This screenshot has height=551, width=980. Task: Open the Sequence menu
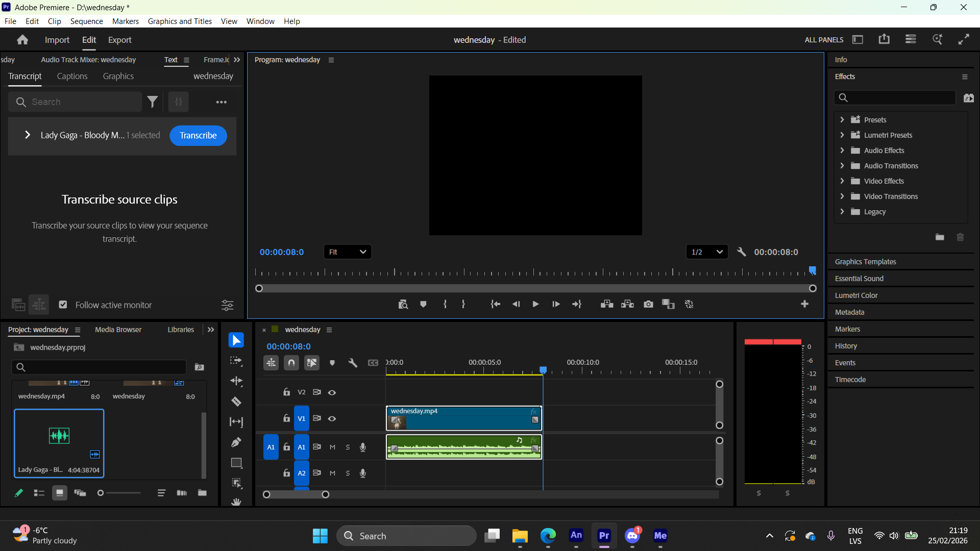(x=86, y=21)
